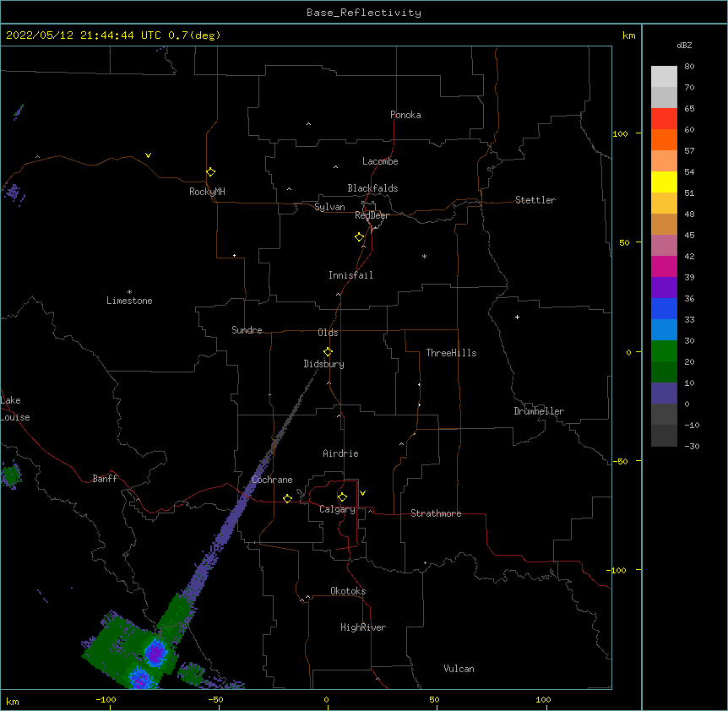Click the HighRiver label
The height and width of the screenshot is (711, 728).
coord(363,627)
